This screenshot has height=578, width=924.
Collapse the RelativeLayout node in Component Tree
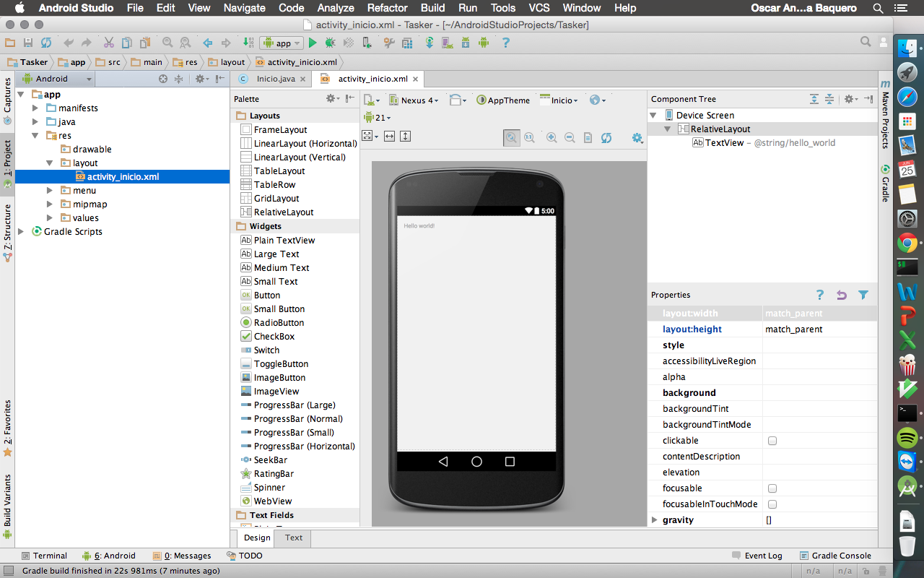point(668,129)
